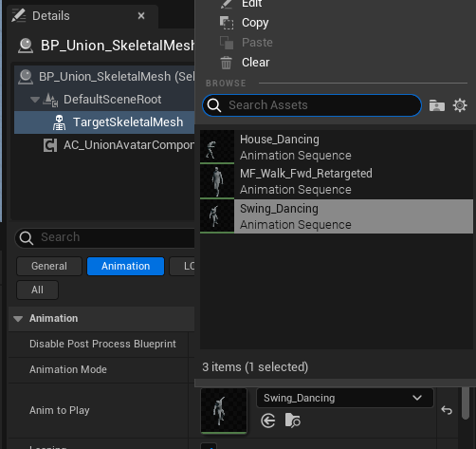Click the Use Selected Asset arrow icon
476x449 pixels.
point(268,421)
